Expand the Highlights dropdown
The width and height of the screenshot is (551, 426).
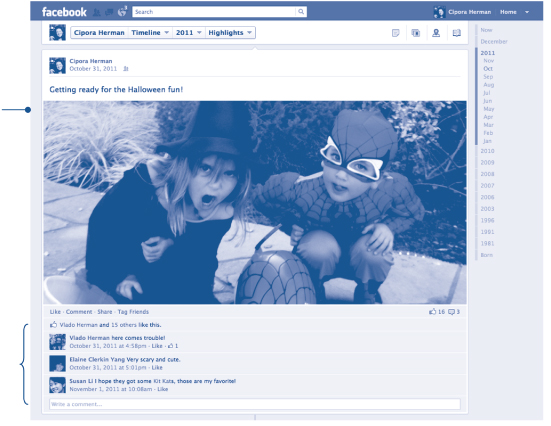(x=249, y=32)
